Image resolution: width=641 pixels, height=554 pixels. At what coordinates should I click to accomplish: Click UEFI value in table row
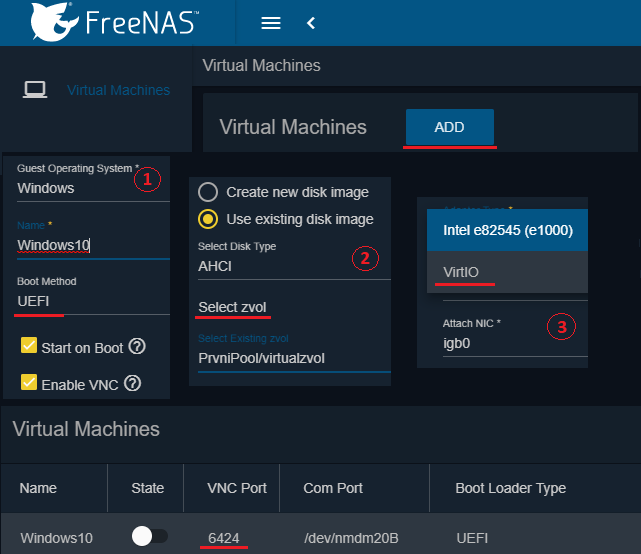click(x=472, y=538)
